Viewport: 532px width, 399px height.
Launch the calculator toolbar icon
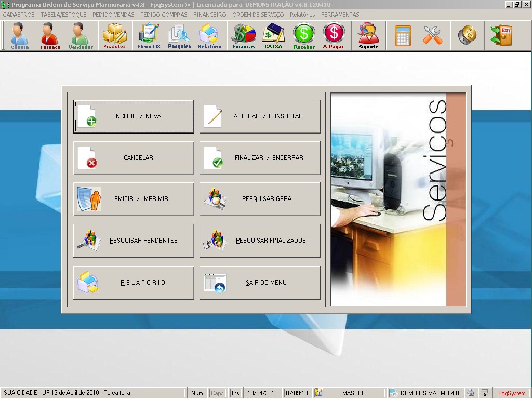(x=403, y=35)
